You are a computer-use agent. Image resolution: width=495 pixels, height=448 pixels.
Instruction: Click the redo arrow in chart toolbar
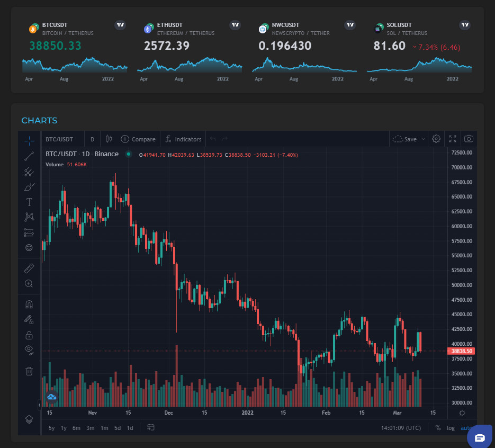224,139
